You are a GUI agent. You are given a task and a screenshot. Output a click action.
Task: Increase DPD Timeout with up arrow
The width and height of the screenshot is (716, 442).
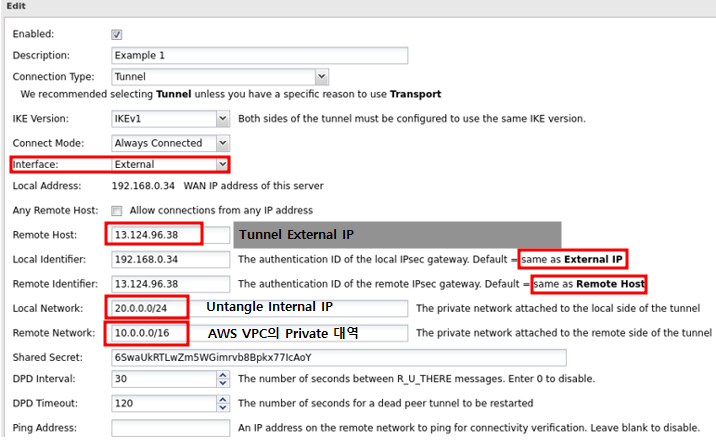point(223,400)
